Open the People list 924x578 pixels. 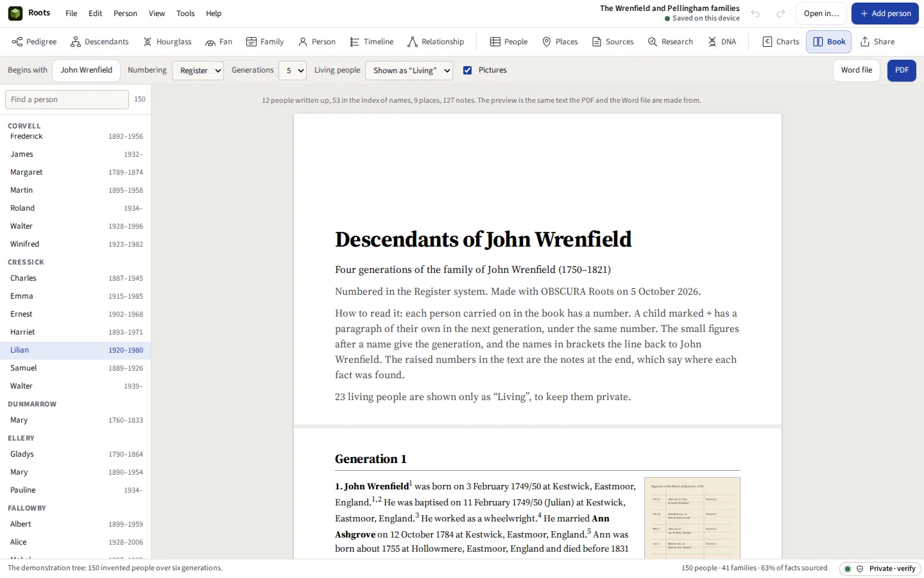coord(509,42)
